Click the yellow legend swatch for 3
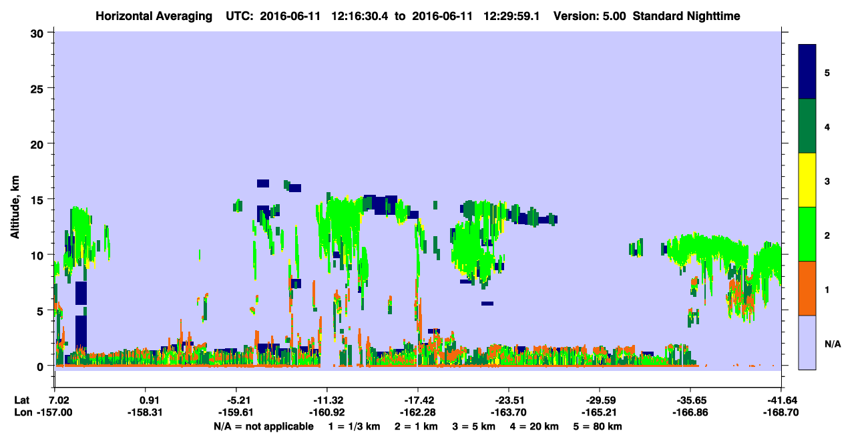Viewport: 868px width, 445px height. 807,180
